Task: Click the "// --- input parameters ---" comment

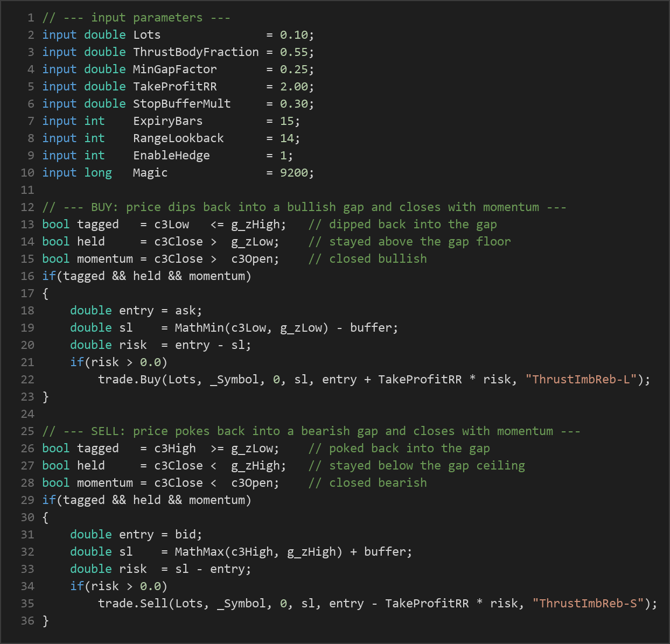Action: coord(136,18)
